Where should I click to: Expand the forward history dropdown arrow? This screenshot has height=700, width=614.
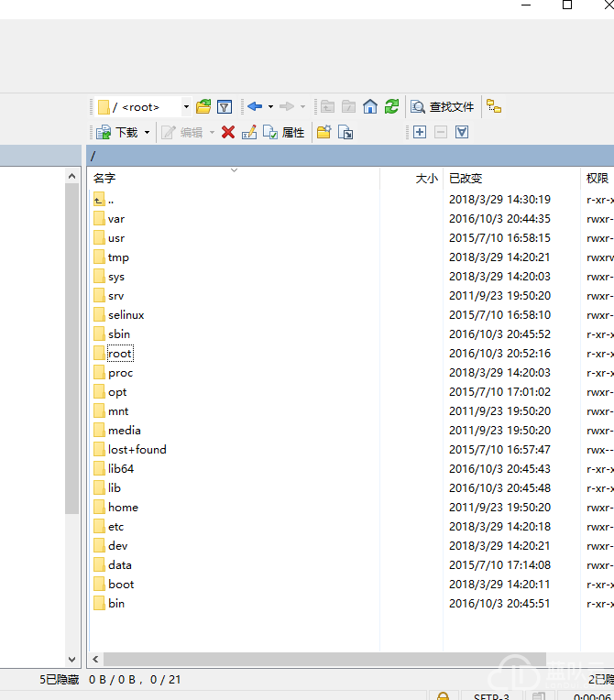[302, 106]
